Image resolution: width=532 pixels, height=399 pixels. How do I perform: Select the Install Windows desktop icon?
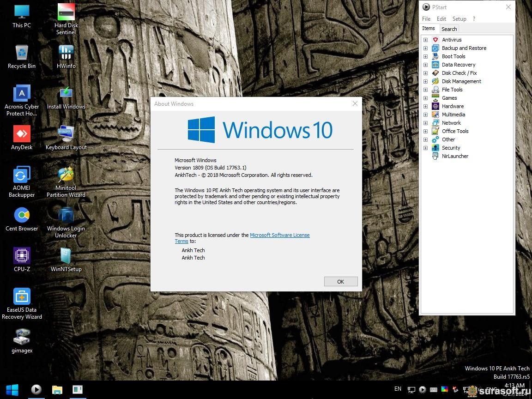coord(66,97)
